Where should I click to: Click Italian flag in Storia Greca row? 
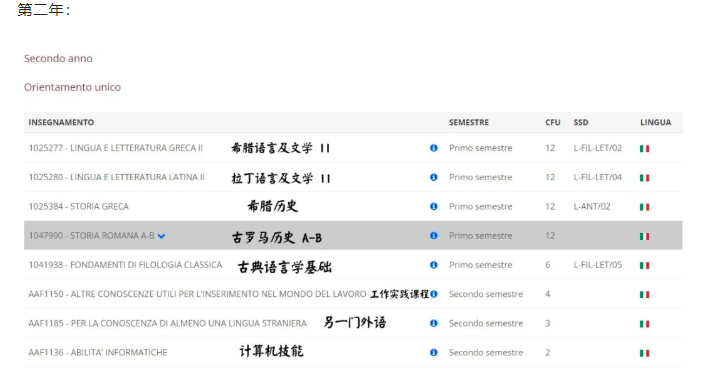(644, 207)
